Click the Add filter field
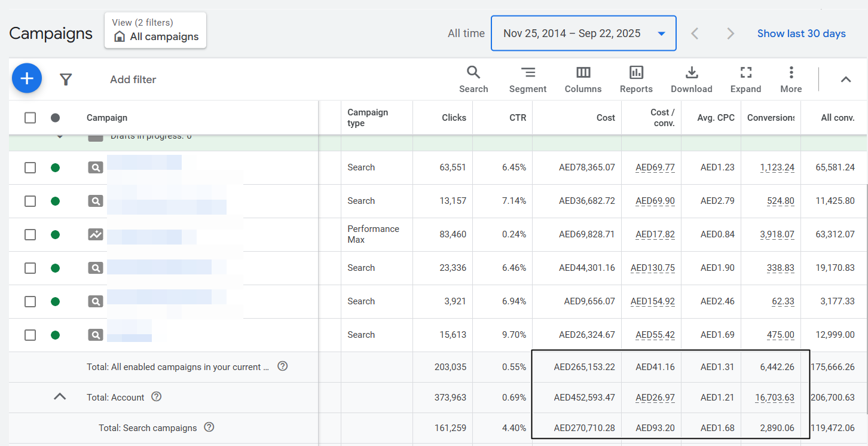Viewport: 868px width, 446px height. point(133,80)
